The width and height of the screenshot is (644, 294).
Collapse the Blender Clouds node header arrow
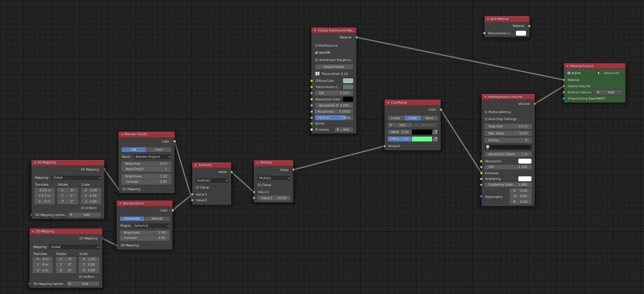click(x=122, y=134)
